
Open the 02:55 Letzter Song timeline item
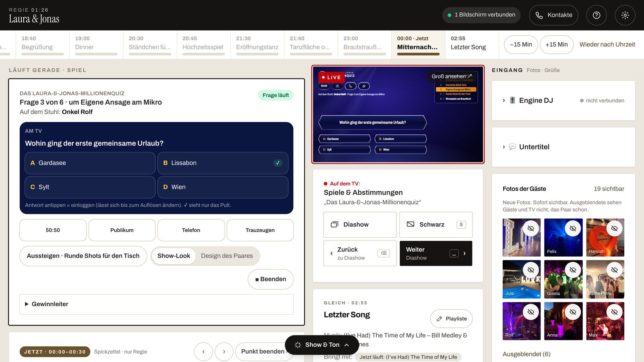click(472, 45)
